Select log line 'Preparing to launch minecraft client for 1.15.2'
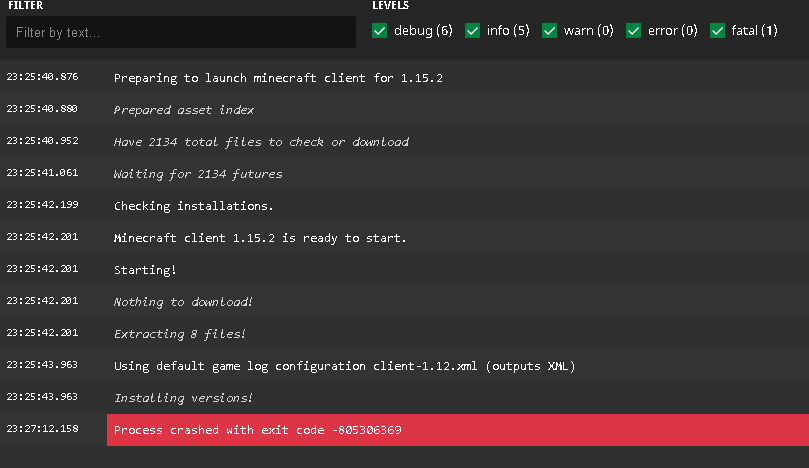The width and height of the screenshot is (809, 468). (278, 78)
